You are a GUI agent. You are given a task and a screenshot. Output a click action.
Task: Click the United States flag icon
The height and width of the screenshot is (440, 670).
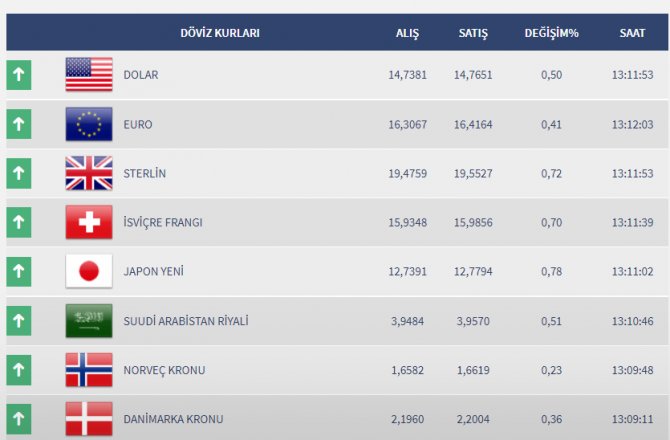click(89, 75)
